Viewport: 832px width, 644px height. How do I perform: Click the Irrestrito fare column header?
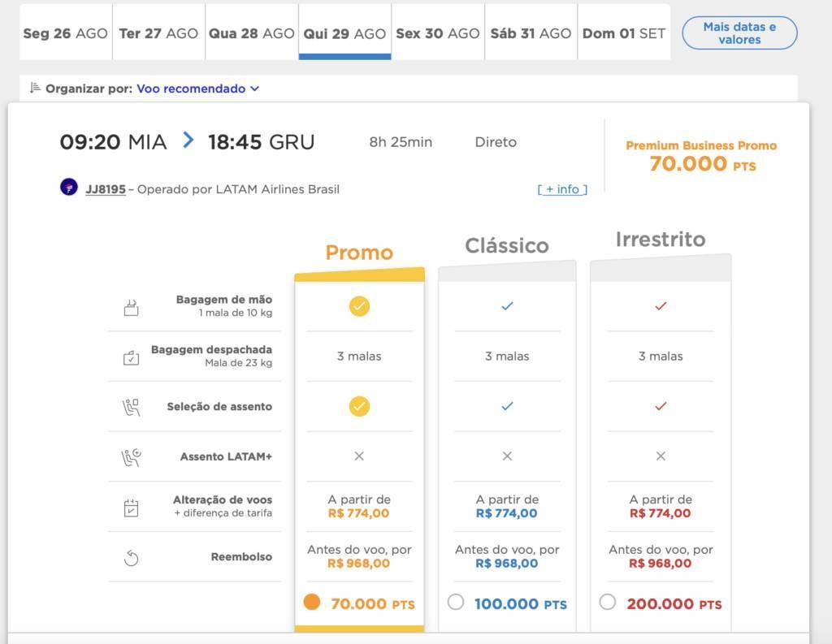pyautogui.click(x=661, y=240)
